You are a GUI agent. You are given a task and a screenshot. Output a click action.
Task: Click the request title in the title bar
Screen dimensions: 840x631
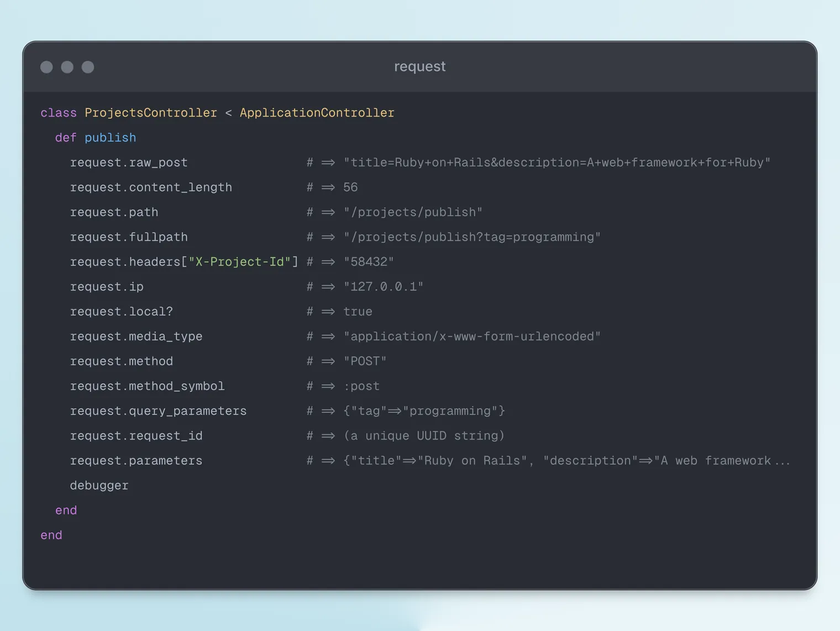420,66
